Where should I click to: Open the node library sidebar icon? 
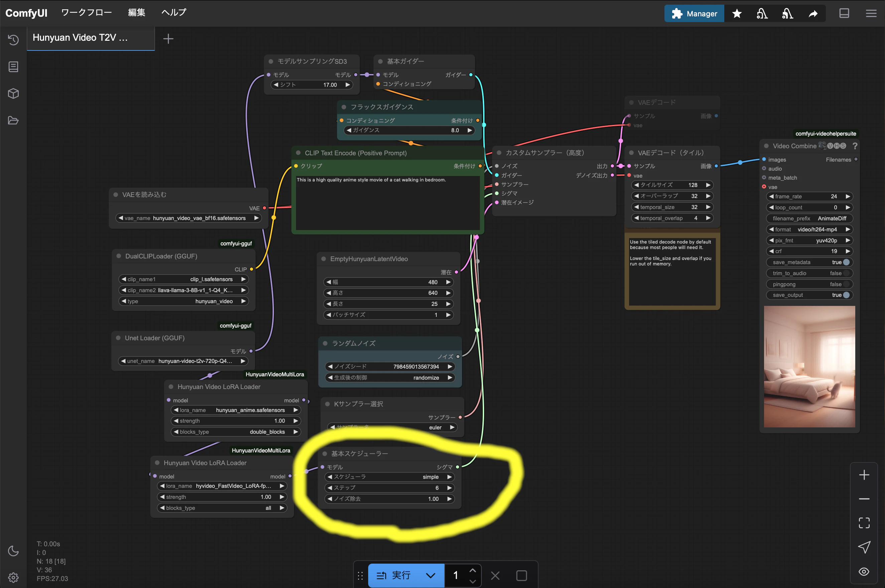click(13, 67)
